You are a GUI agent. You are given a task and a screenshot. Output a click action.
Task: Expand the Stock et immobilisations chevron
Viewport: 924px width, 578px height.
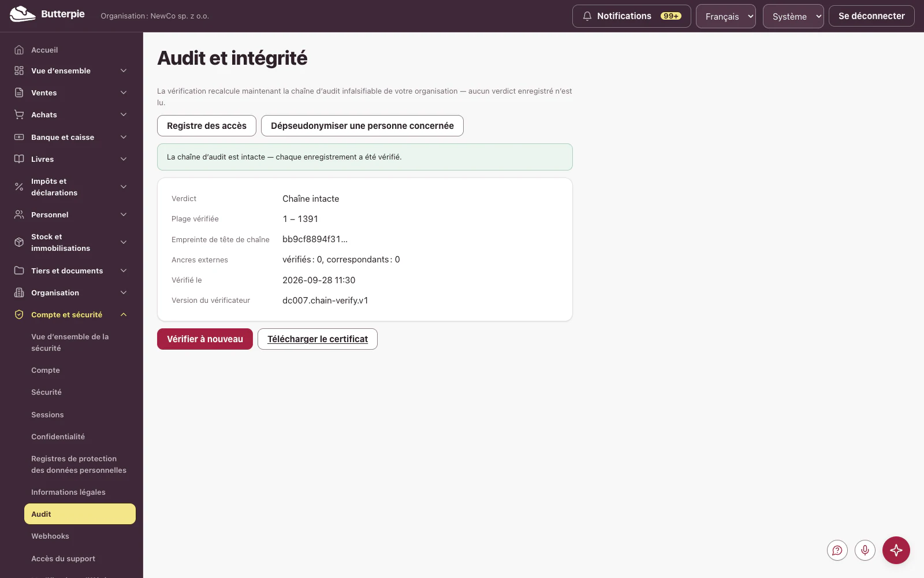(124, 242)
